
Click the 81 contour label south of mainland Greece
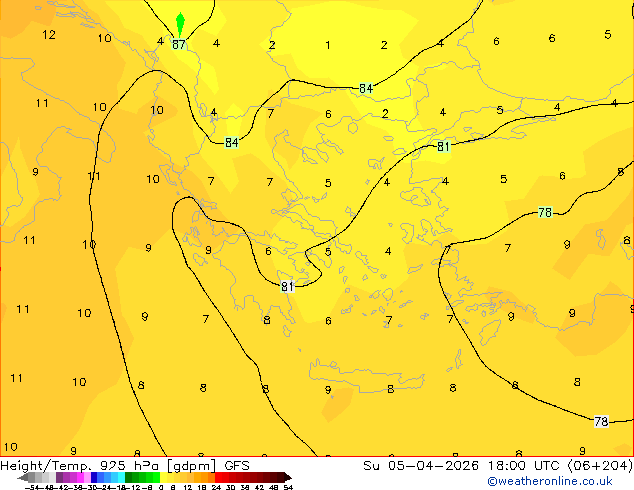coord(287,287)
